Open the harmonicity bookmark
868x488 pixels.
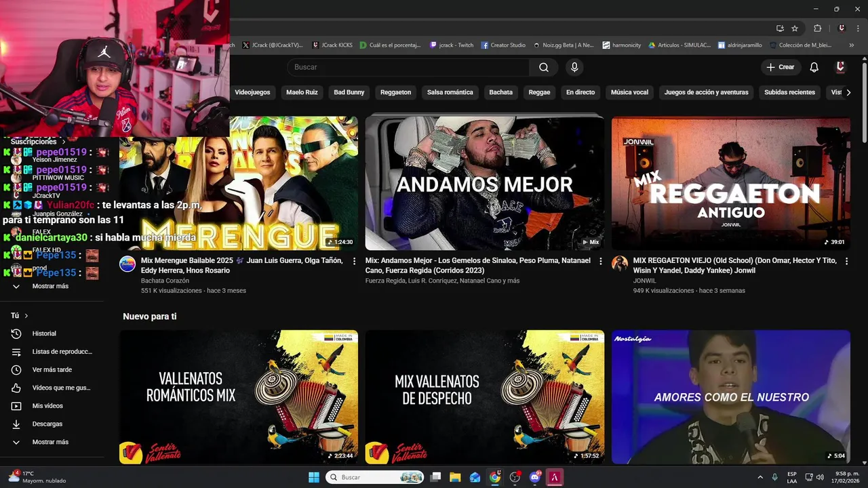click(622, 45)
